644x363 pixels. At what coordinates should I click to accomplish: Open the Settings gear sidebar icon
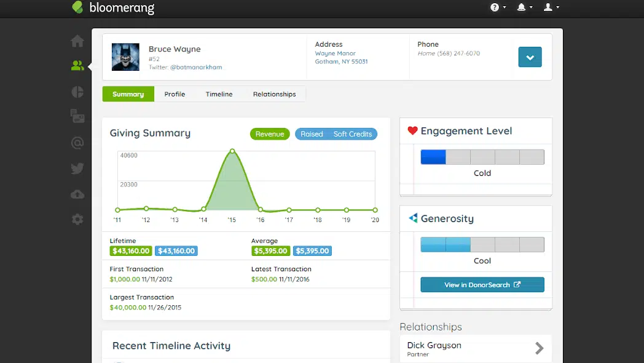(77, 220)
